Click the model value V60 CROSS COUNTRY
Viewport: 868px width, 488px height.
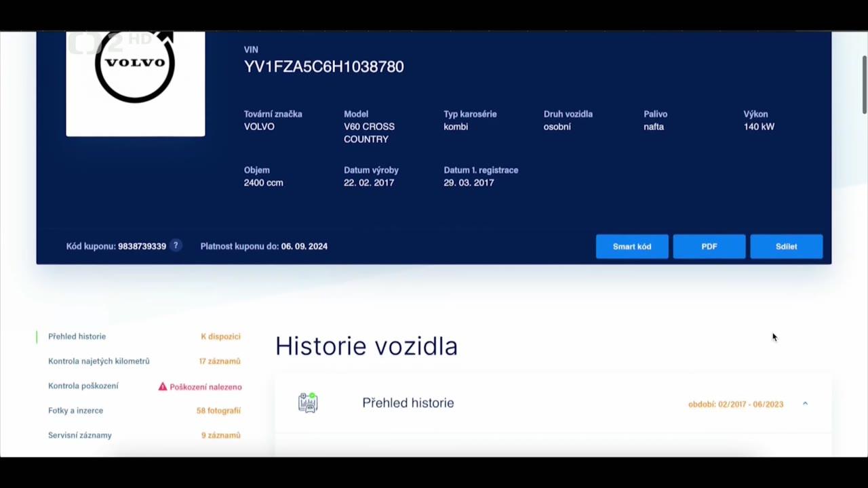(369, 133)
